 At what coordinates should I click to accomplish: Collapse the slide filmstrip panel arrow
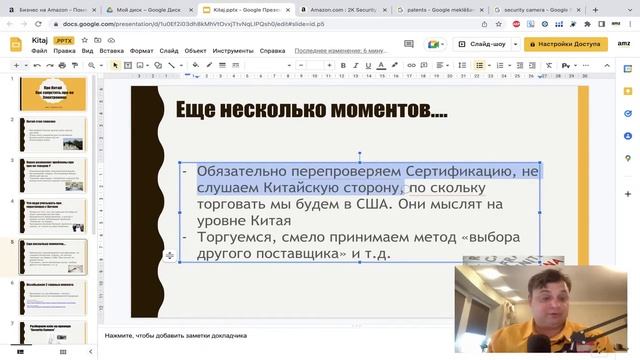pyautogui.click(x=91, y=351)
